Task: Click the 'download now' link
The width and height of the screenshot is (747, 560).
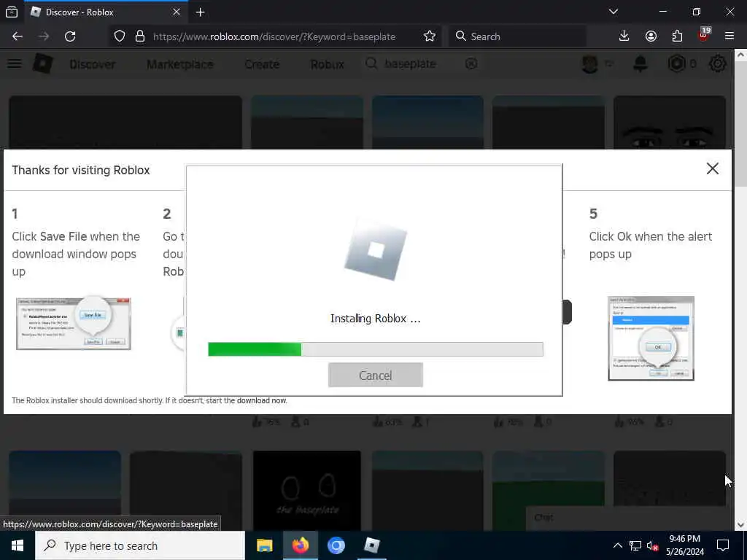Action: point(262,400)
